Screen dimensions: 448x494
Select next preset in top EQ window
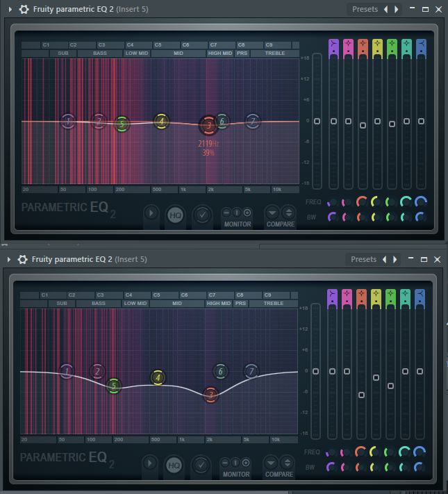tap(397, 10)
